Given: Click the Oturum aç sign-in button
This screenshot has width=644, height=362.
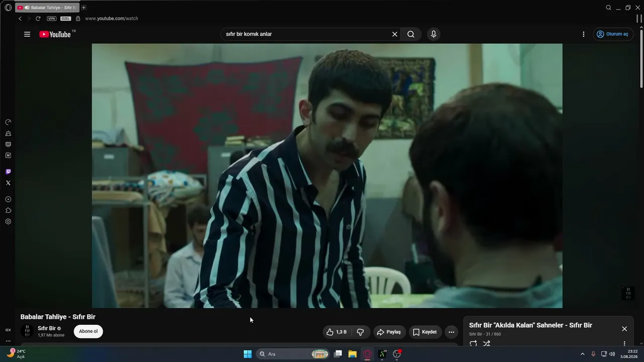Looking at the screenshot, I should 612,34.
